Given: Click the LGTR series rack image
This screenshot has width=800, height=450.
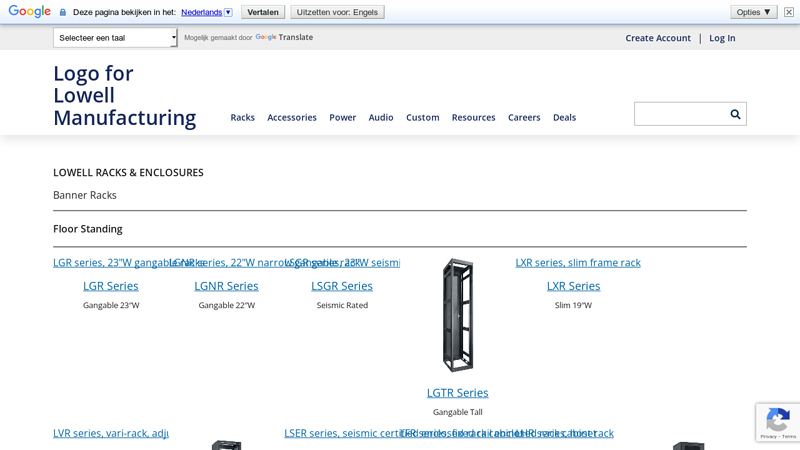Looking at the screenshot, I should pos(458,315).
